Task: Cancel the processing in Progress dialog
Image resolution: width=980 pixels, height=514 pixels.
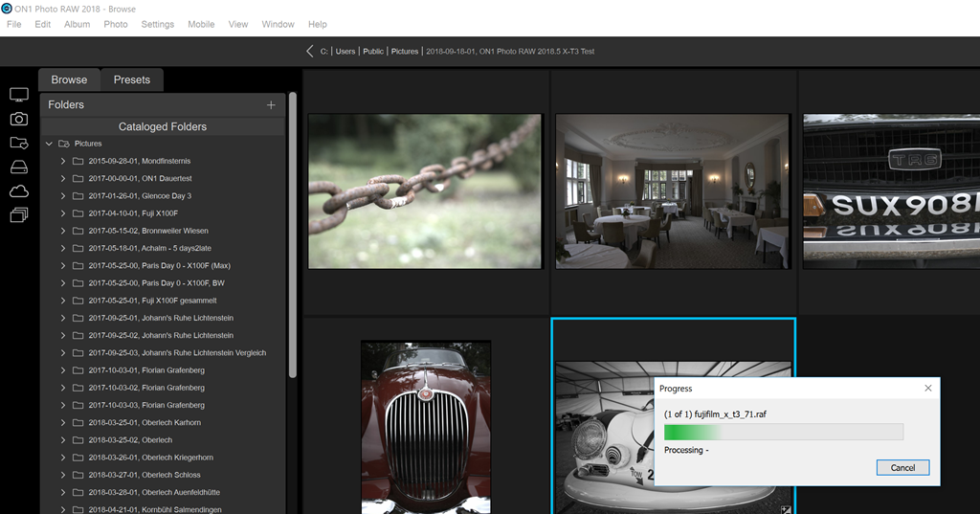Action: point(902,468)
